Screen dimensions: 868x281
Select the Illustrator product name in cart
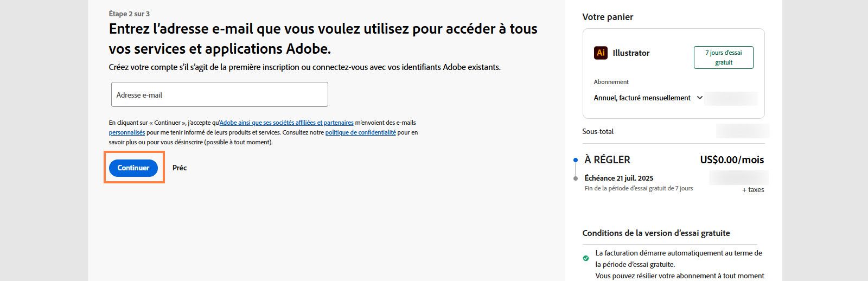click(x=631, y=53)
